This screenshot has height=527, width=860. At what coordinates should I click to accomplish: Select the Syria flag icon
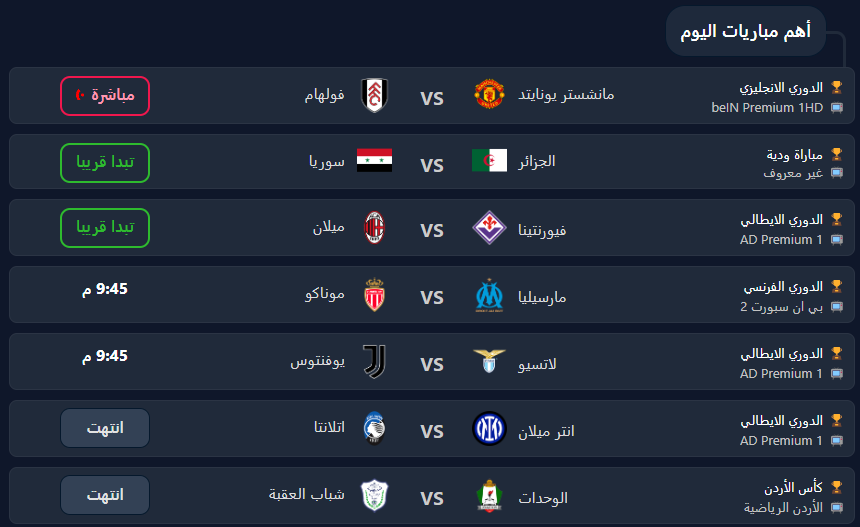click(x=375, y=161)
